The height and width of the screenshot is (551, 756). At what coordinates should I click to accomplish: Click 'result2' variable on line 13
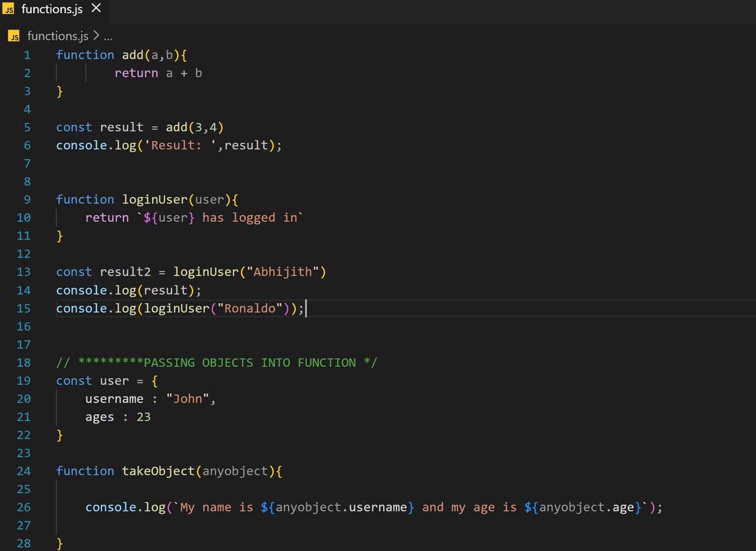(x=125, y=272)
